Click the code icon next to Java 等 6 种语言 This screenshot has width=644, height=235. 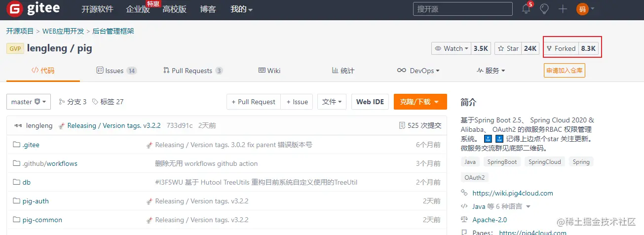464,206
